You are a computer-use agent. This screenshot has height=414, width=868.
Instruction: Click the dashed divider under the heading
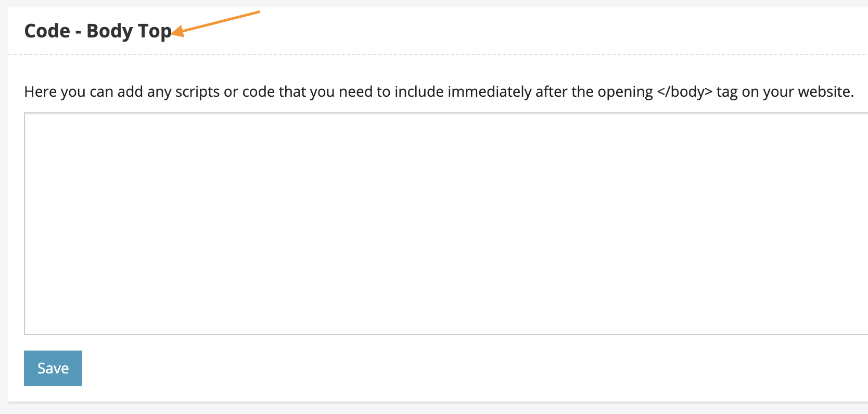(437, 54)
